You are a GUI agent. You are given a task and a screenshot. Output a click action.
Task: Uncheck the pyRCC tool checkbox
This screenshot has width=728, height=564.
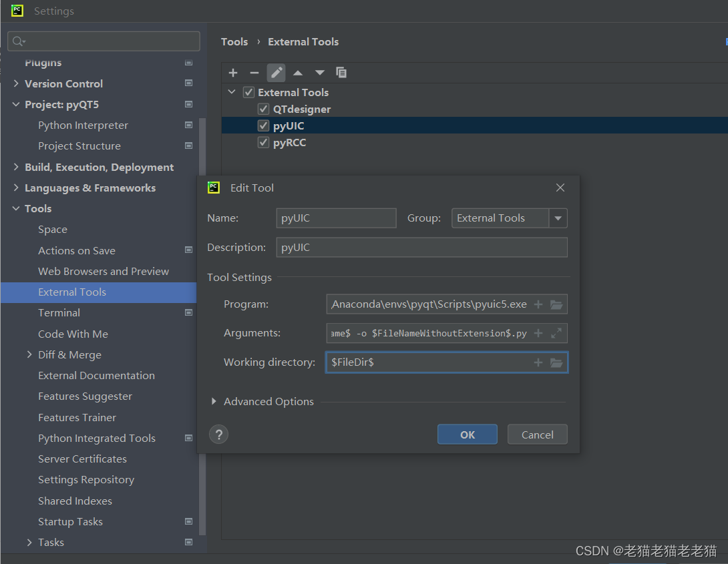(263, 142)
